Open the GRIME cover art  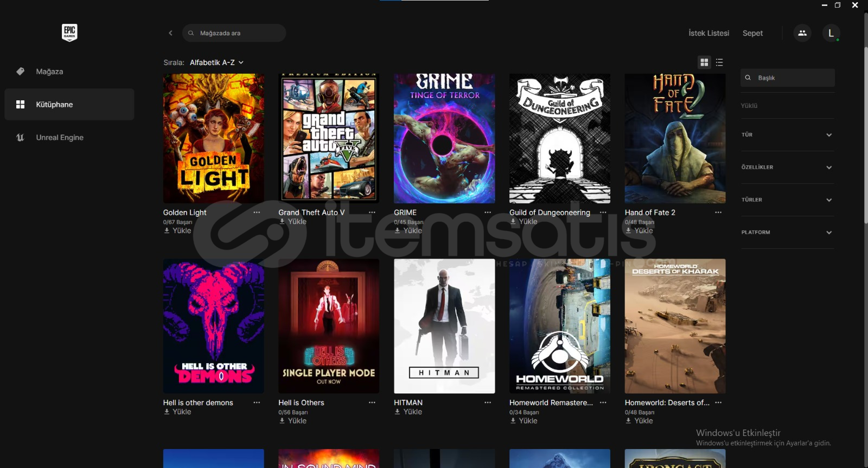pyautogui.click(x=444, y=138)
